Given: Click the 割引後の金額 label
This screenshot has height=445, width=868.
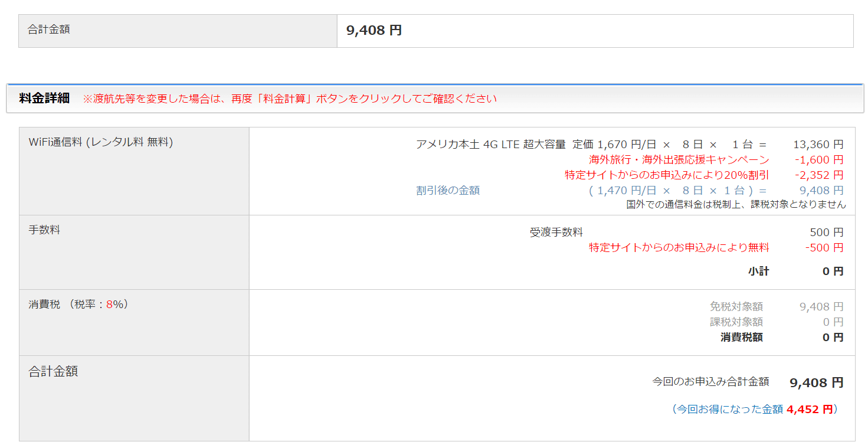Looking at the screenshot, I should pos(448,191).
